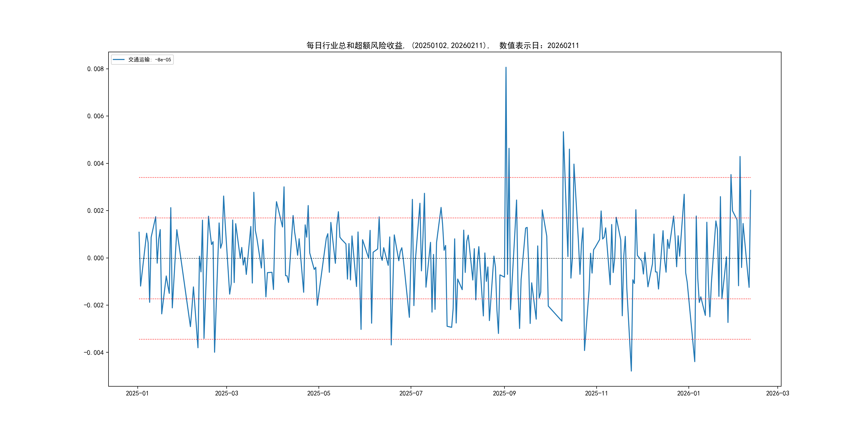868x434 pixels.
Task: Click the 2025-09 x-axis tick label
Action: tap(504, 393)
